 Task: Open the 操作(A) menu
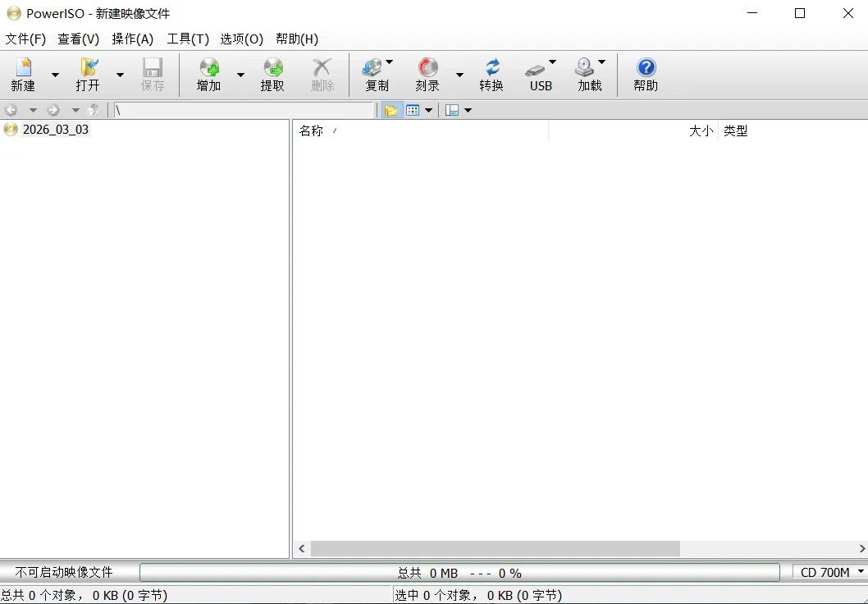pos(132,39)
